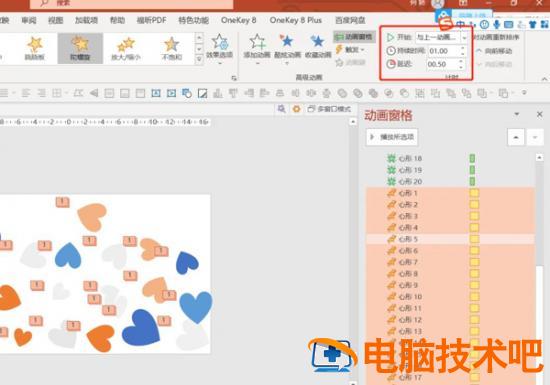
Task: Decrease the delay with down spinner
Action: (462, 67)
